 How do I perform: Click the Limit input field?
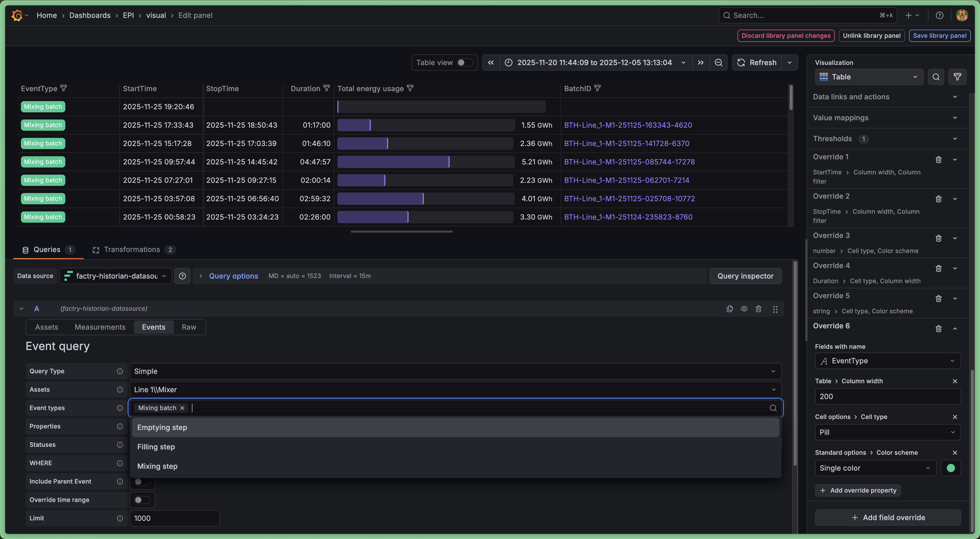(174, 518)
